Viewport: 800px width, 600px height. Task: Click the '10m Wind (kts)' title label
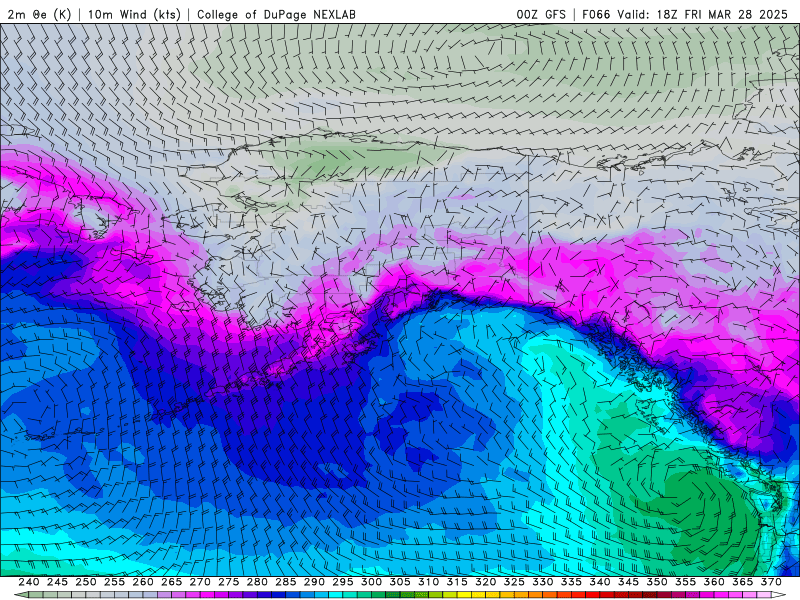(134, 14)
